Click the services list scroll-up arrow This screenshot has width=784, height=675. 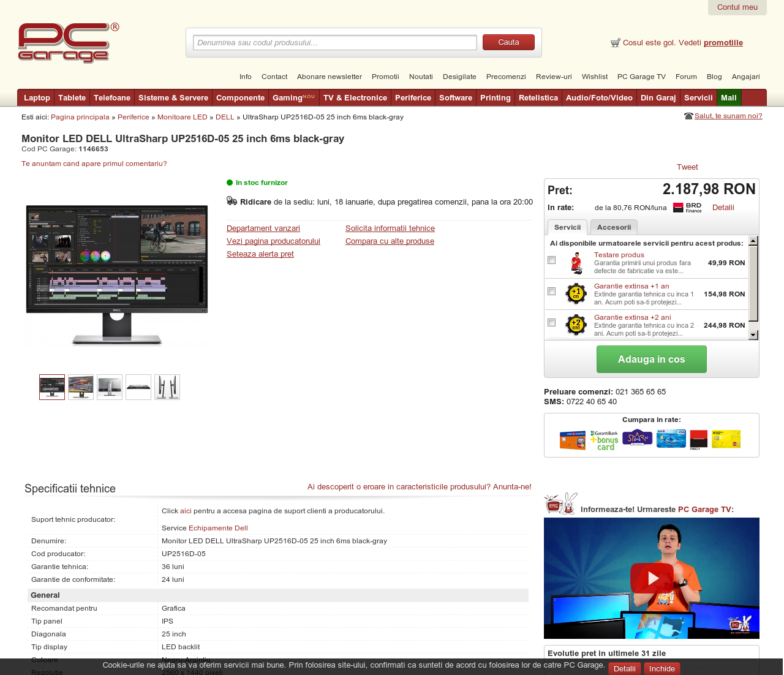click(x=753, y=241)
